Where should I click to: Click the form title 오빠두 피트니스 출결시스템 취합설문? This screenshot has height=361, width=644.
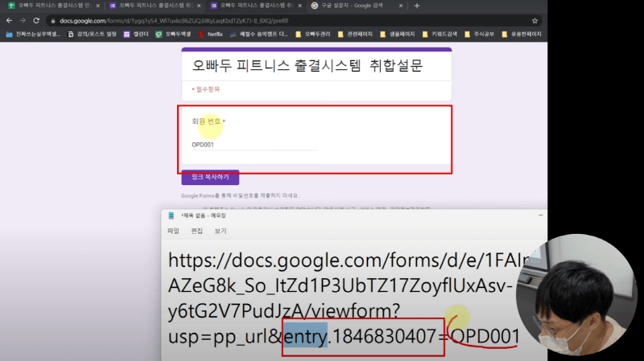(308, 66)
